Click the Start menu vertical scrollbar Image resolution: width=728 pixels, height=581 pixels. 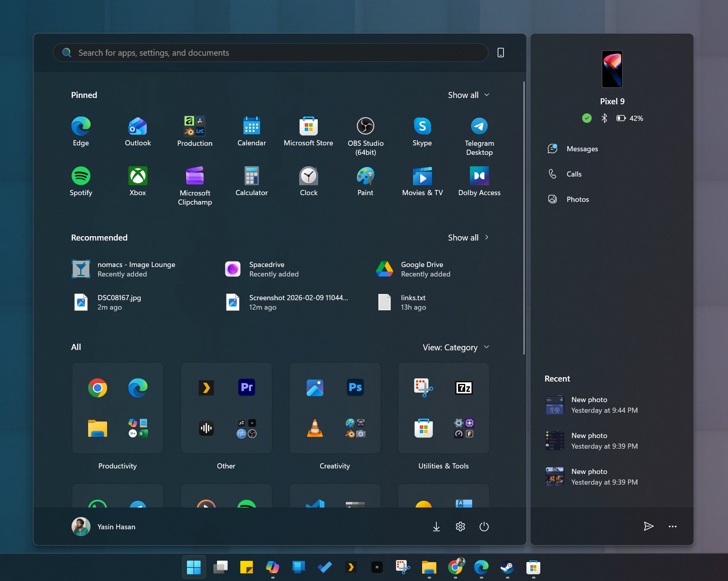click(x=524, y=218)
